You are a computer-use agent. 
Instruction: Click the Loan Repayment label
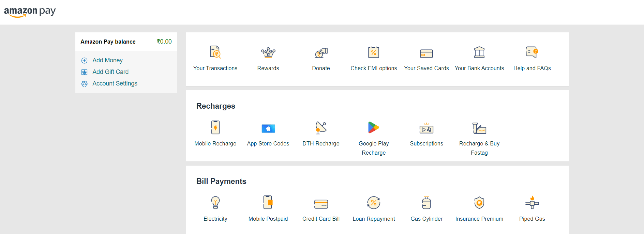click(374, 219)
